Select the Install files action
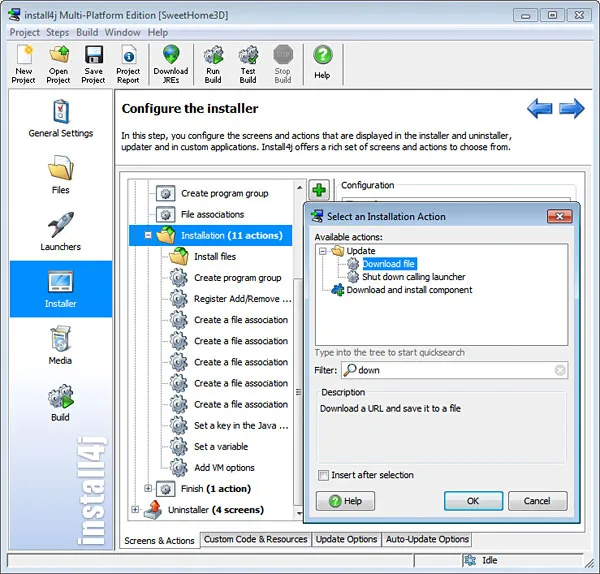This screenshot has width=600, height=574. [215, 257]
